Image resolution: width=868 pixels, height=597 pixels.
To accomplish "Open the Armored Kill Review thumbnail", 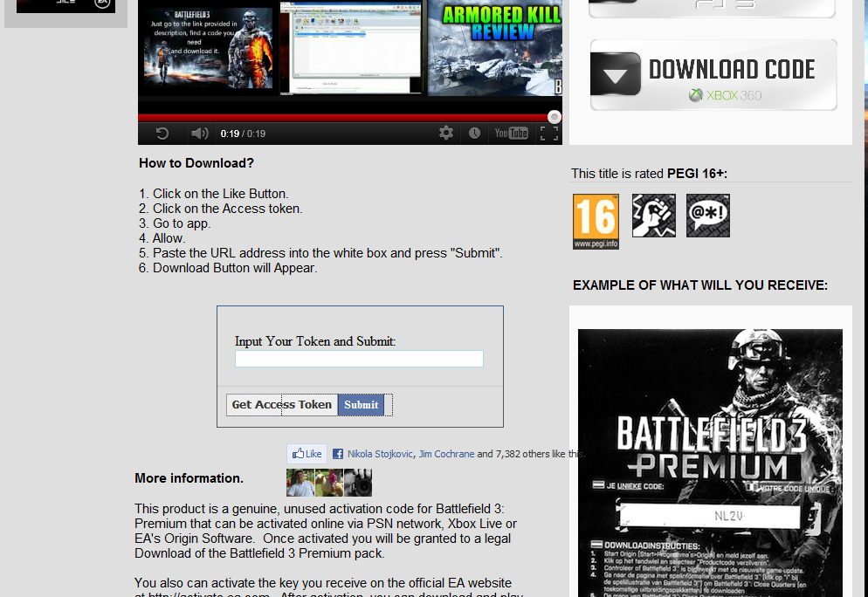I will [x=495, y=48].
